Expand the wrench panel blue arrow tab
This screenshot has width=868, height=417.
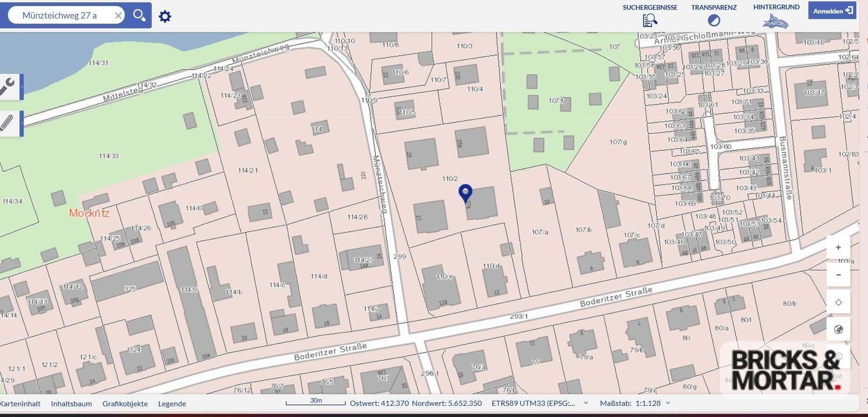(22, 87)
